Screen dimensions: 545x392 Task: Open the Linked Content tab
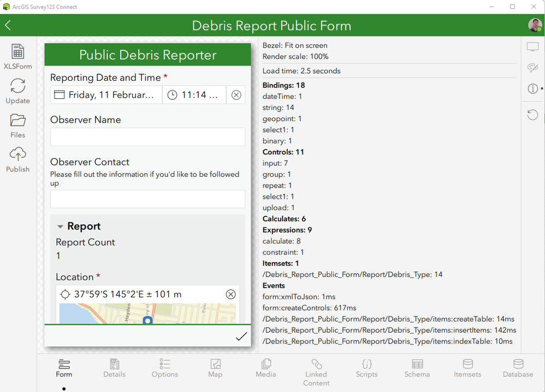pyautogui.click(x=316, y=372)
